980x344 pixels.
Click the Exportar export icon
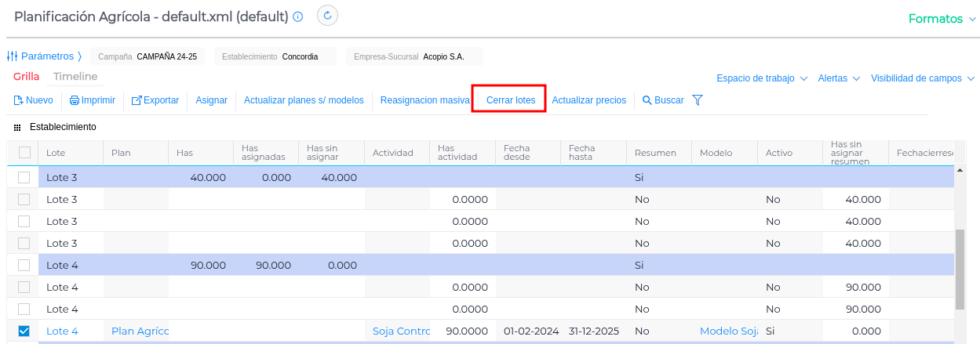click(137, 100)
